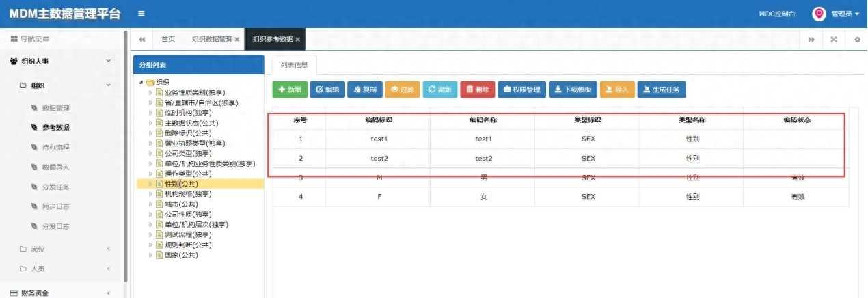
Task: Collapse the 组织 root node triangle in tree
Action: click(141, 83)
